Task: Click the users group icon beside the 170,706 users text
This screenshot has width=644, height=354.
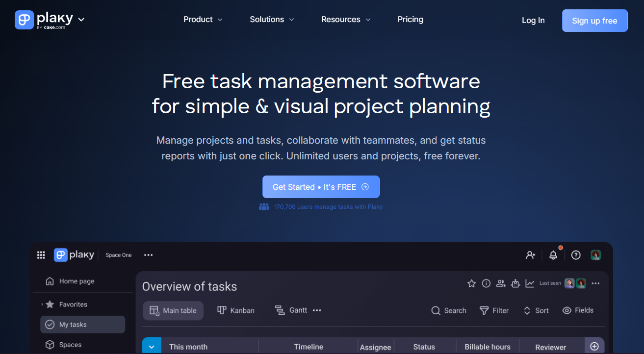Action: tap(264, 207)
